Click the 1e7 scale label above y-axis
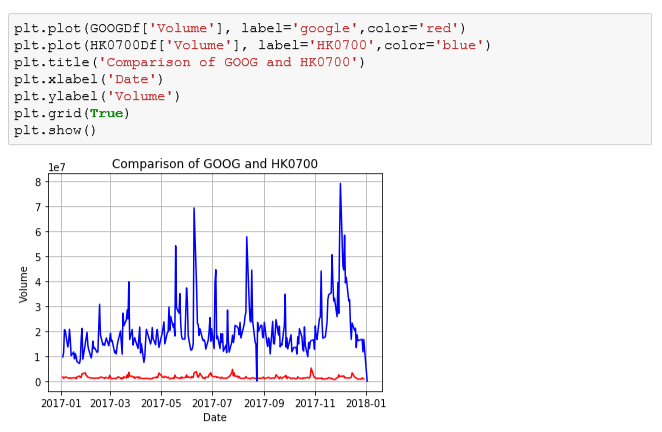 (57, 168)
